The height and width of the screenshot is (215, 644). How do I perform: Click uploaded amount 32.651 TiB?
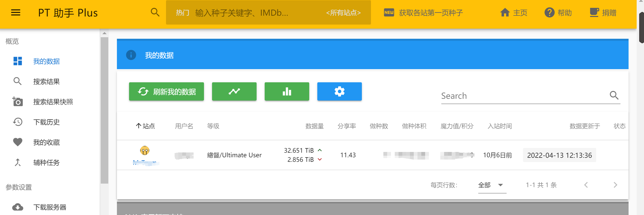pos(299,150)
